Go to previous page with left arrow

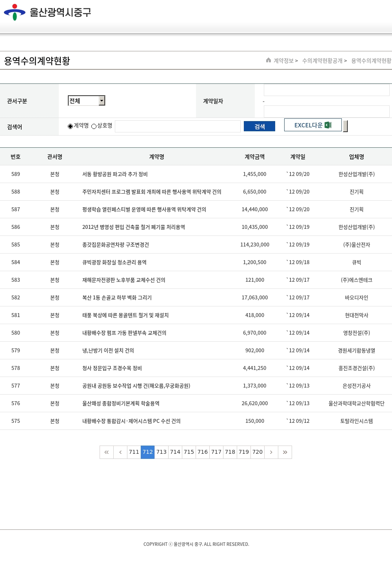click(x=120, y=452)
